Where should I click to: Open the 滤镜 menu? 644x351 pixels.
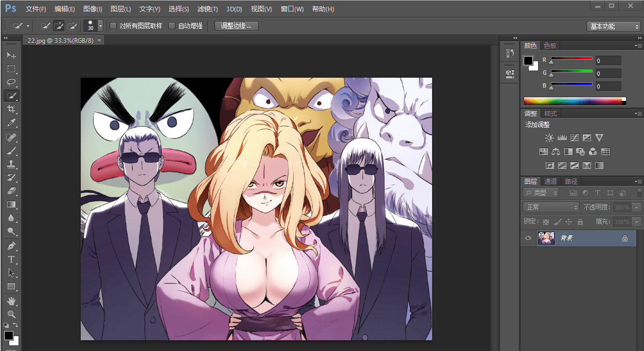[207, 9]
